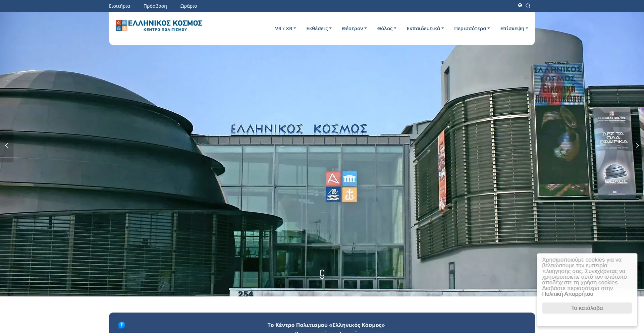Expand the Θέατρον menu
The width and height of the screenshot is (644, 333).
point(354,29)
